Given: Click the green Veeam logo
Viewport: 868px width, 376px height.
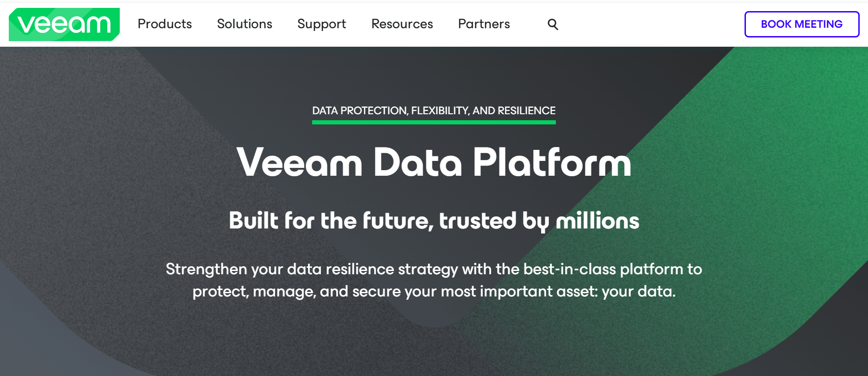Looking at the screenshot, I should 64,25.
